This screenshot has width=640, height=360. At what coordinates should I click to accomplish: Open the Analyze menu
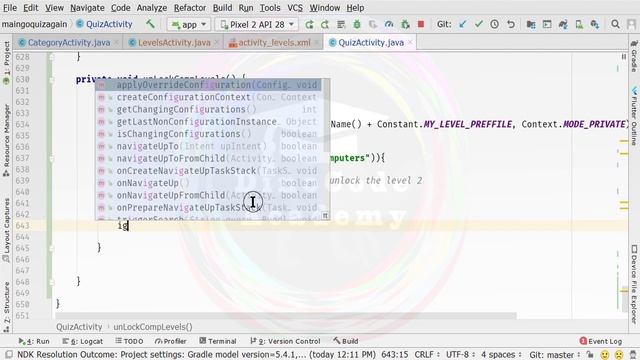tap(151, 8)
